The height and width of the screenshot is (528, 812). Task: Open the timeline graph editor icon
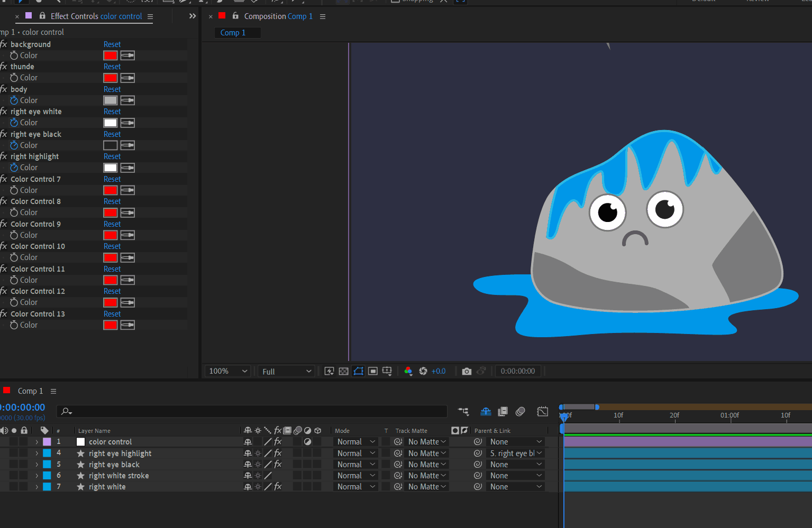tap(542, 411)
